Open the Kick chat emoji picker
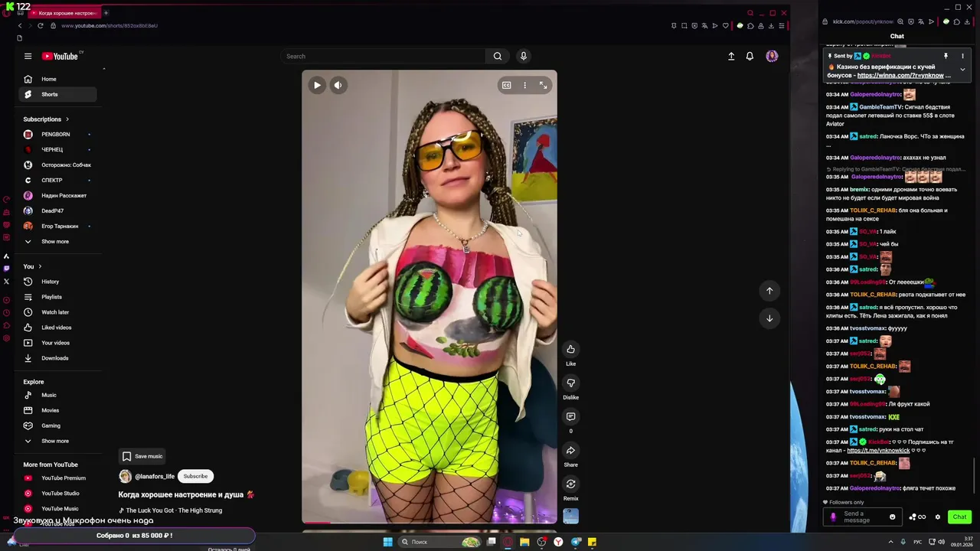980x551 pixels. tap(892, 517)
